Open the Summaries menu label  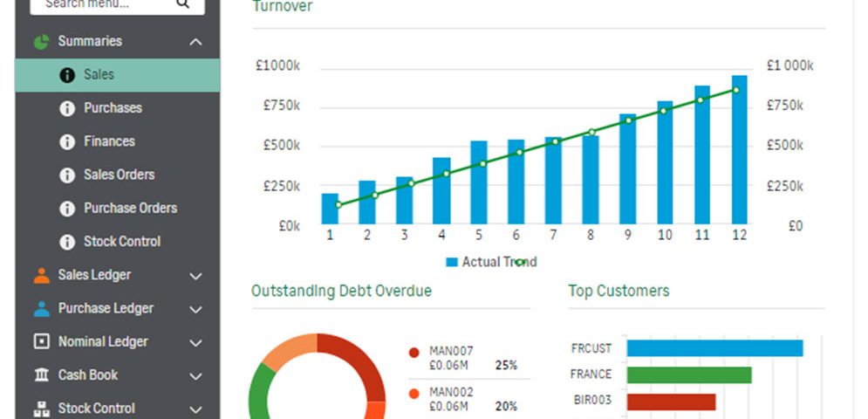pos(90,41)
